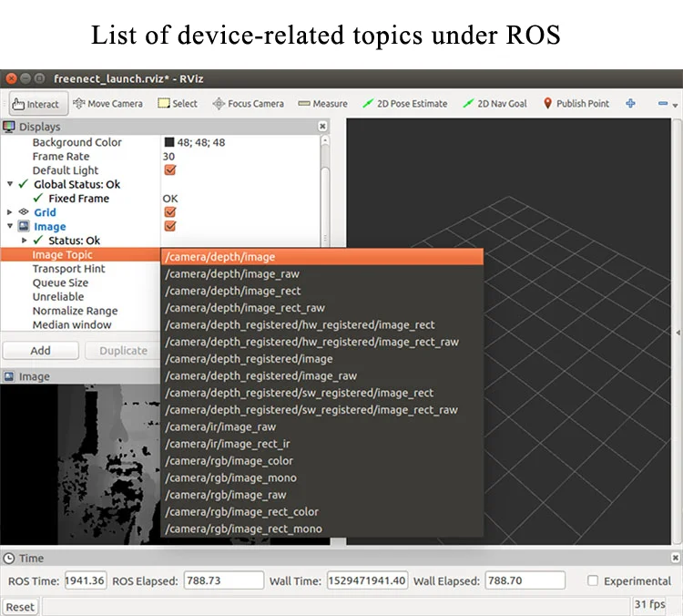This screenshot has height=616, width=683.
Task: Click the blue plus add-tool icon
Action: pos(630,103)
